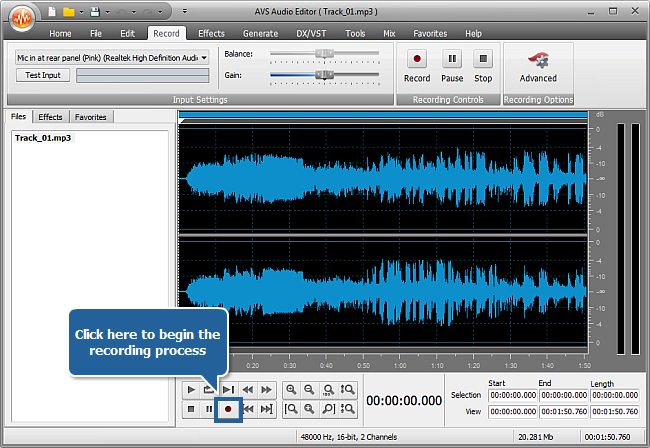Open the DX/VST ribbon tab

[311, 34]
